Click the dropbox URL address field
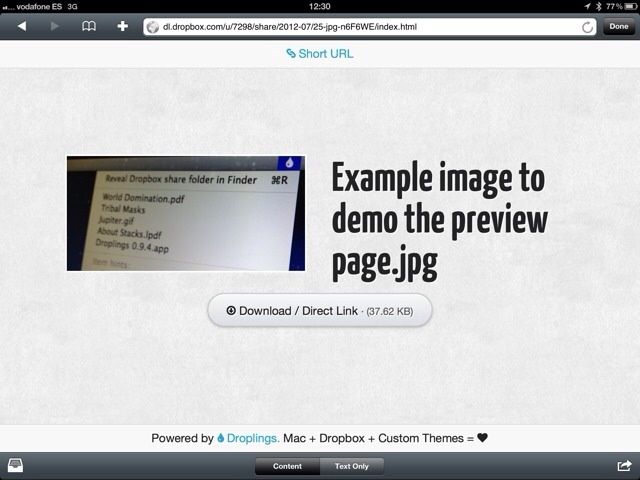The width and height of the screenshot is (640, 480). coord(369,27)
